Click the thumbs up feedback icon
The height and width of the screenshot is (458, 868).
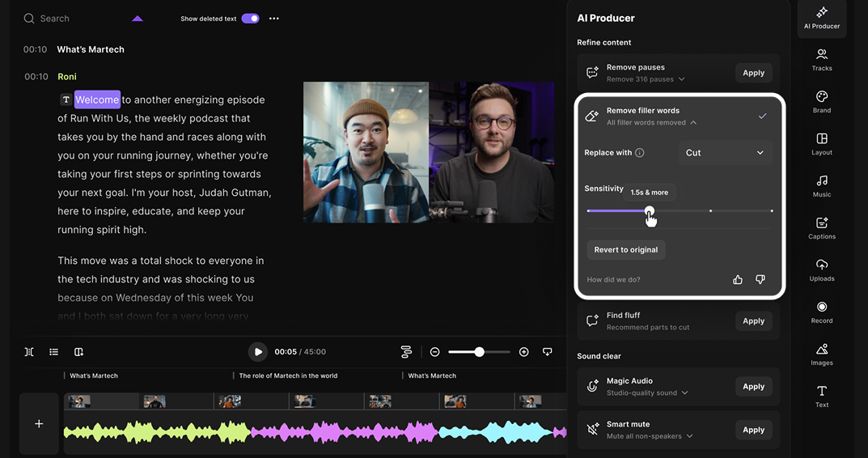[x=737, y=280]
